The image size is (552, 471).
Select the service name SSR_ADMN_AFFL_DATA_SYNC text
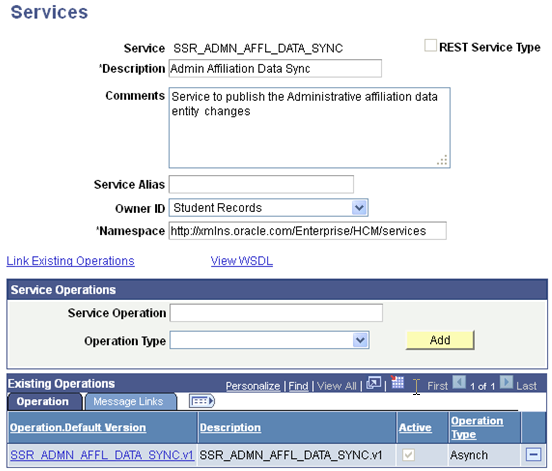coord(258,48)
